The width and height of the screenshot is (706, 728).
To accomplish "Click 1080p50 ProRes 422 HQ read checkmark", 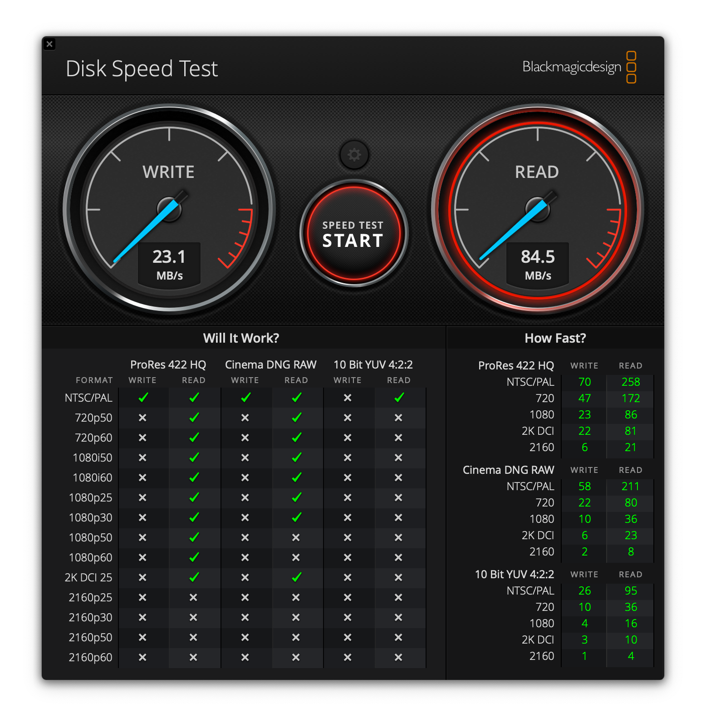I will point(194,537).
